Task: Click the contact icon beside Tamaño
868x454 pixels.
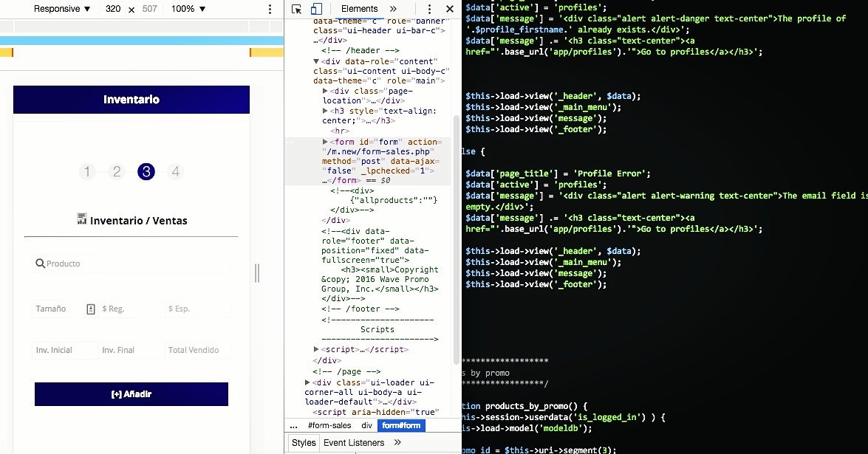Action: pos(91,309)
